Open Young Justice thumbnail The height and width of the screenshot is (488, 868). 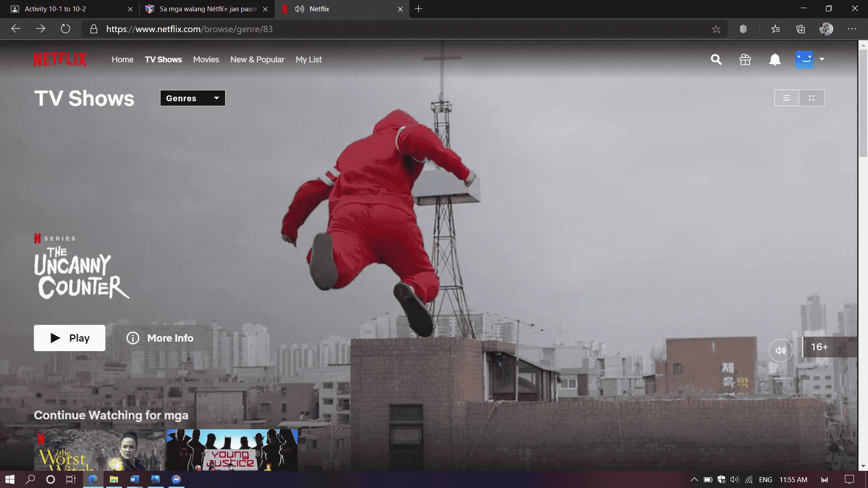point(232,450)
